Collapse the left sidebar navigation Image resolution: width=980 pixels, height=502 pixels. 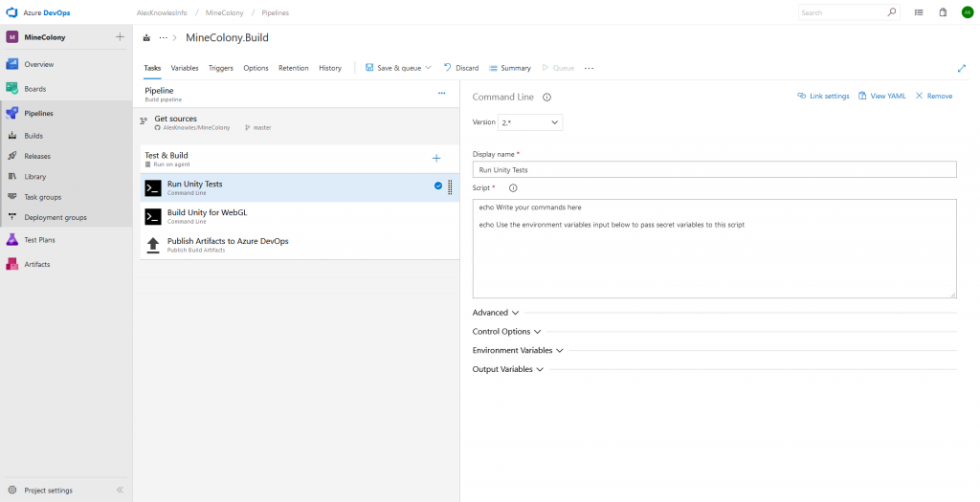pyautogui.click(x=120, y=490)
